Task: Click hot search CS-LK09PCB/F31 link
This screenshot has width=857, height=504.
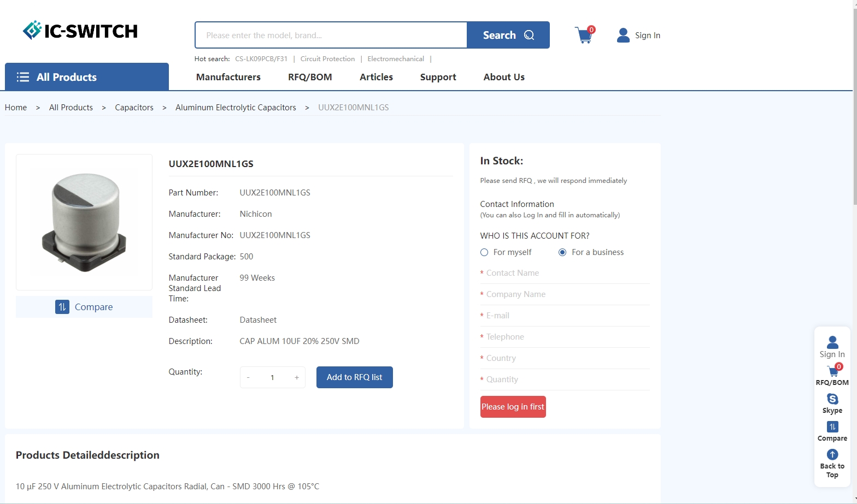Action: pos(261,59)
